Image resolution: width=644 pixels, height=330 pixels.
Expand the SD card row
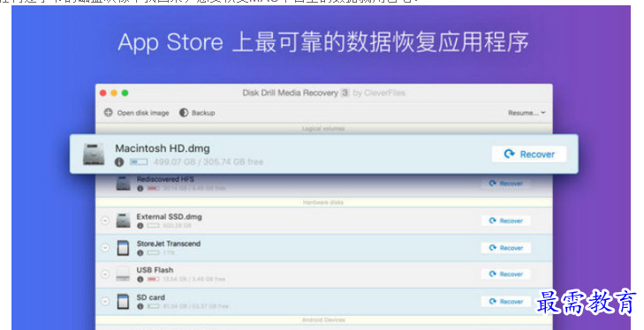point(105,302)
